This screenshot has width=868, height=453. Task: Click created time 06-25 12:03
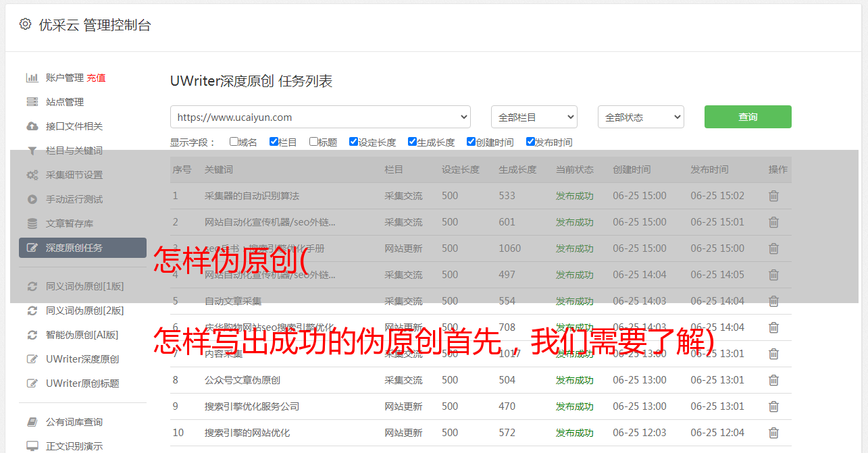(640, 433)
